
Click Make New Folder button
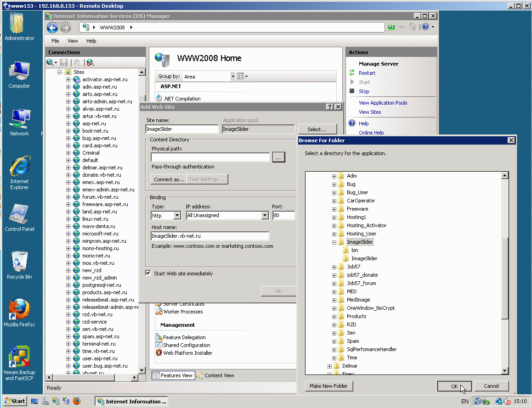click(x=328, y=386)
